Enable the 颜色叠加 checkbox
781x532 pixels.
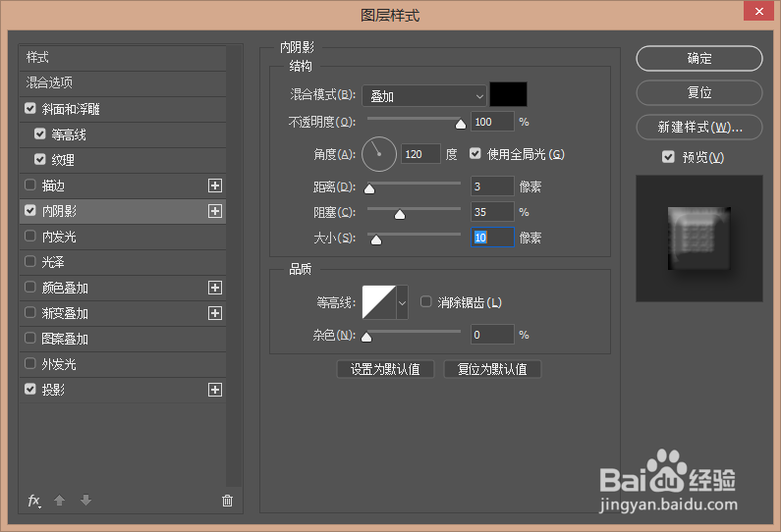(x=30, y=288)
